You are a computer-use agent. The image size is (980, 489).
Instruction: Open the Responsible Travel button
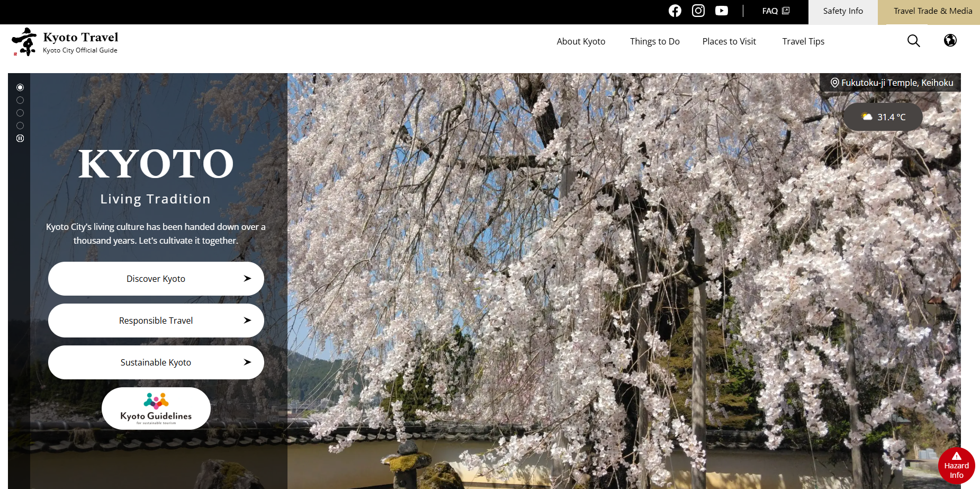pos(156,321)
